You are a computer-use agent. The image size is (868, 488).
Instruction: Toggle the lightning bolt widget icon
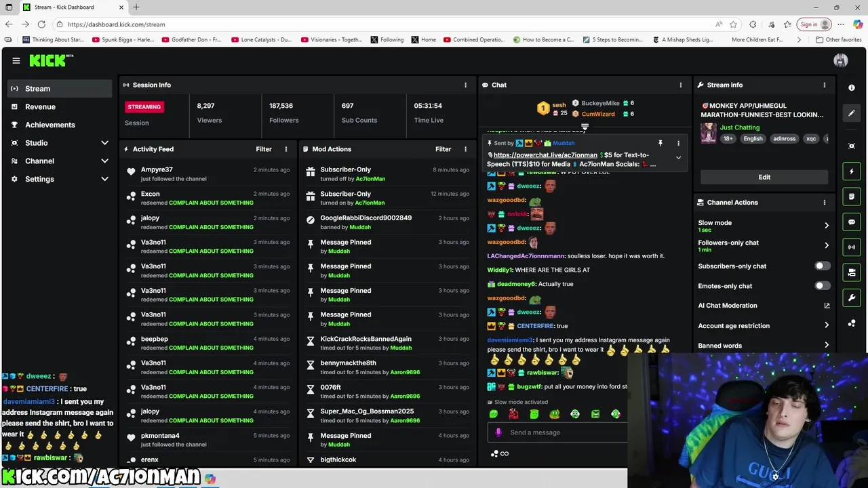852,171
